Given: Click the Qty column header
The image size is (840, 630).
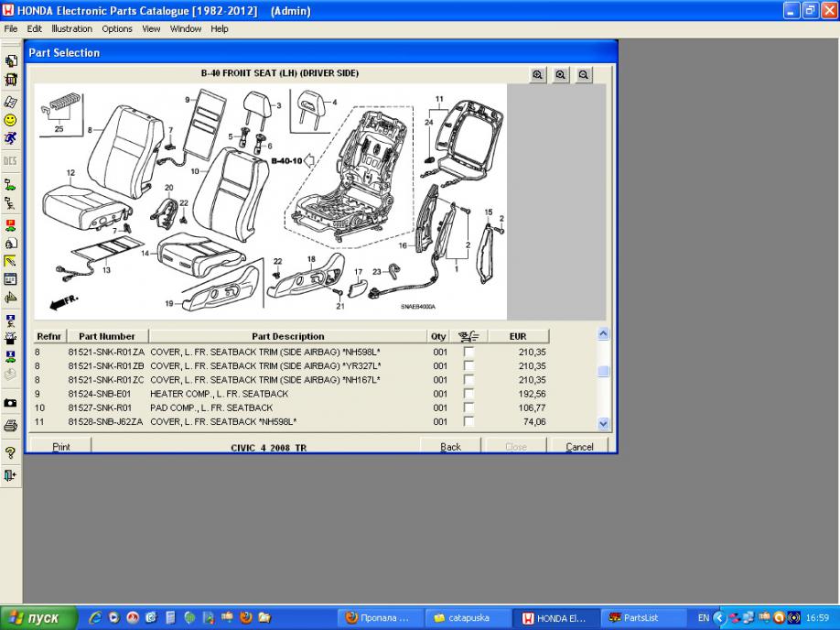Looking at the screenshot, I should 438,336.
